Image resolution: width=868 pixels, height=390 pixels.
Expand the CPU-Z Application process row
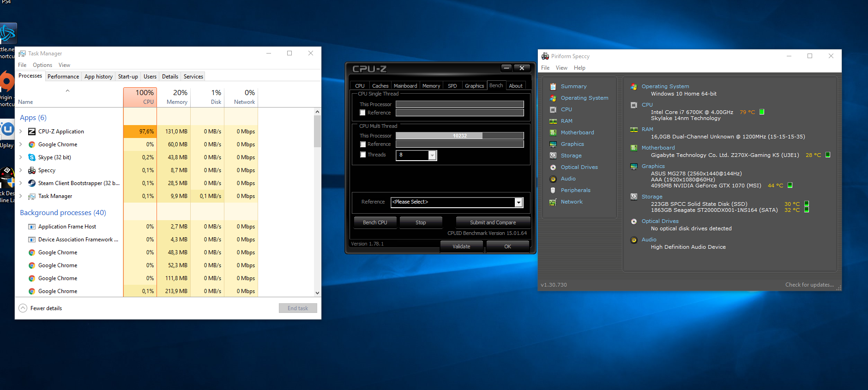coord(21,132)
